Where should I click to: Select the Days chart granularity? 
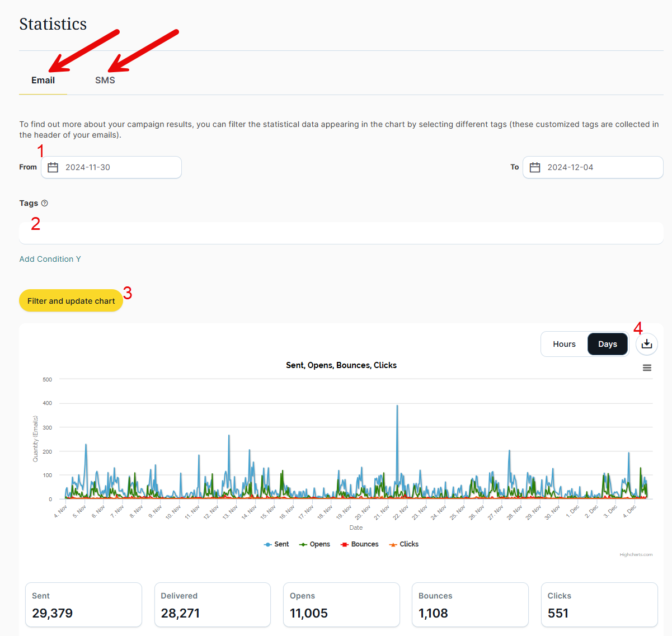point(607,344)
